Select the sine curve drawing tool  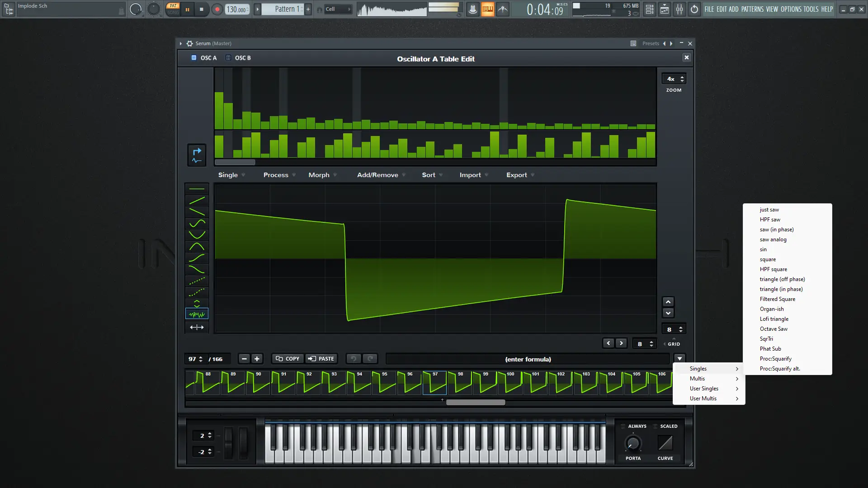[x=197, y=223]
